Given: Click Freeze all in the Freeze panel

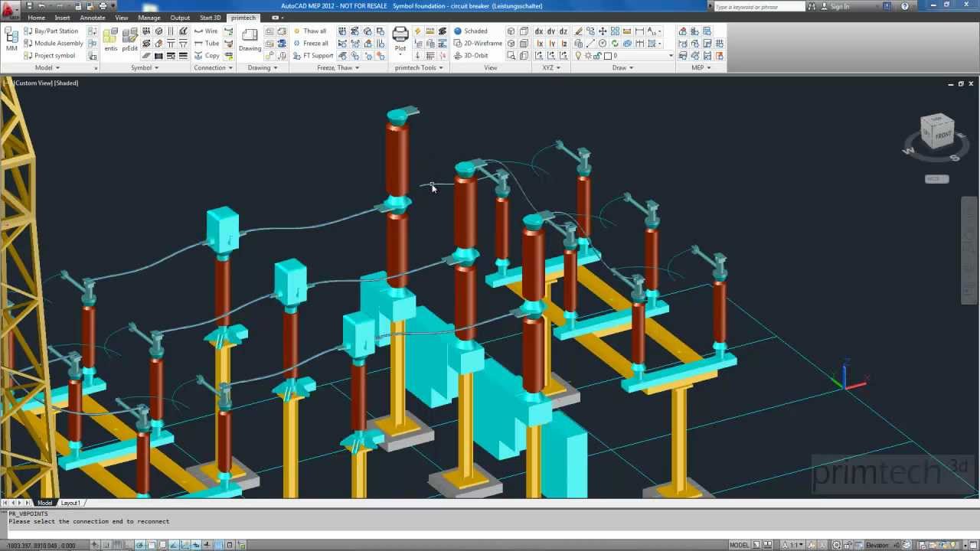Looking at the screenshot, I should [314, 43].
